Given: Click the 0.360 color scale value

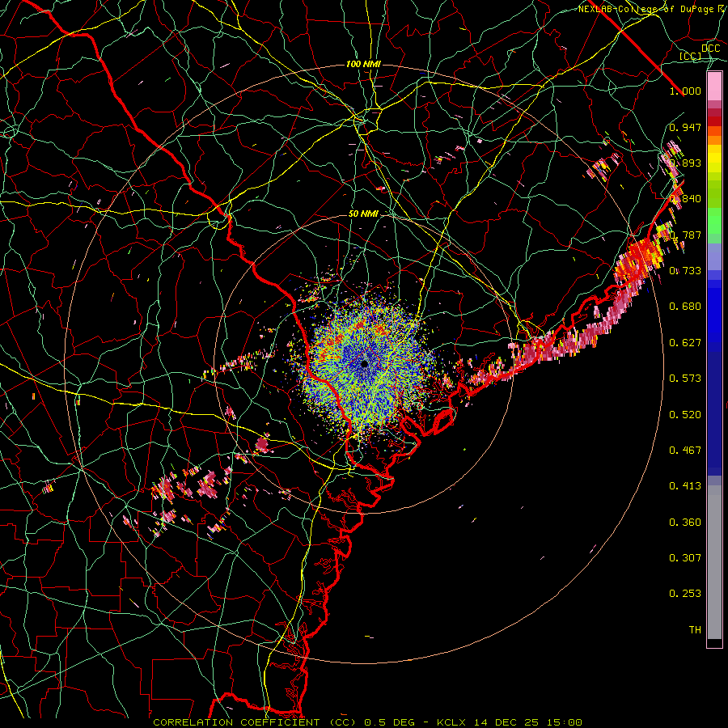Looking at the screenshot, I should (x=685, y=523).
